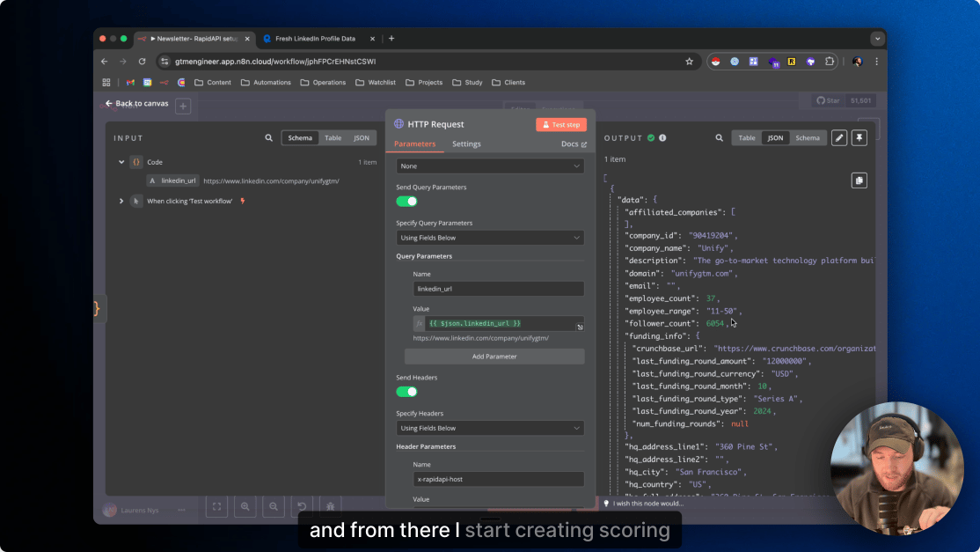Open the Chrome extensions puzzle icon
The image size is (980, 552).
(830, 62)
